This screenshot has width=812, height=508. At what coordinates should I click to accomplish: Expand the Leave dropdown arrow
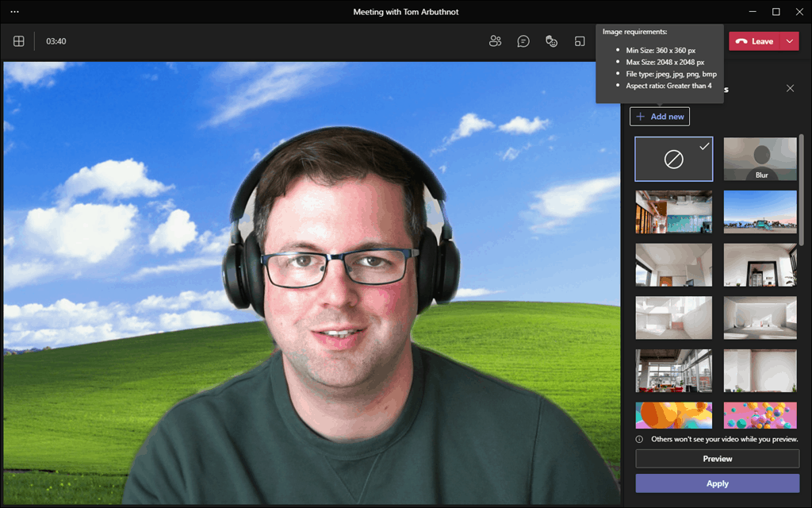pyautogui.click(x=790, y=41)
